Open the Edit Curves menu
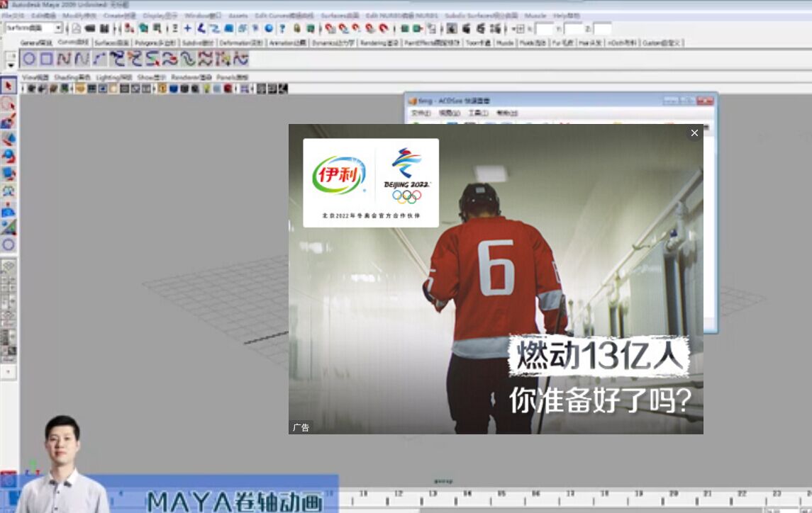 (284, 16)
